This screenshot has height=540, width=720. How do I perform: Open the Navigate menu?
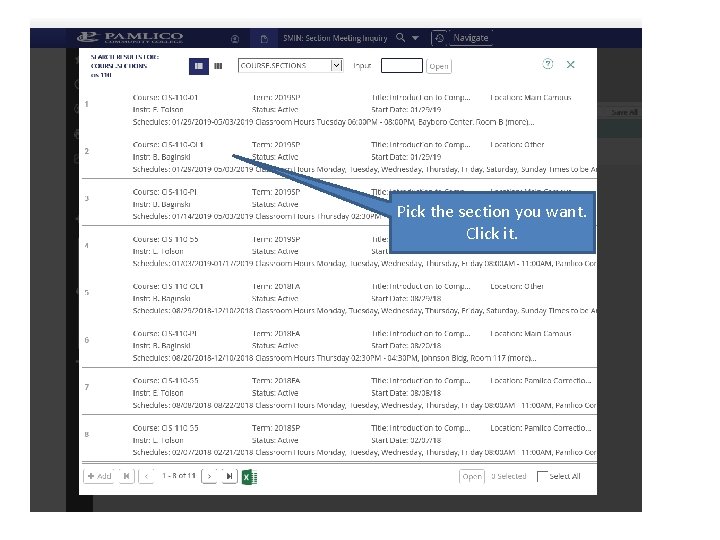(471, 38)
